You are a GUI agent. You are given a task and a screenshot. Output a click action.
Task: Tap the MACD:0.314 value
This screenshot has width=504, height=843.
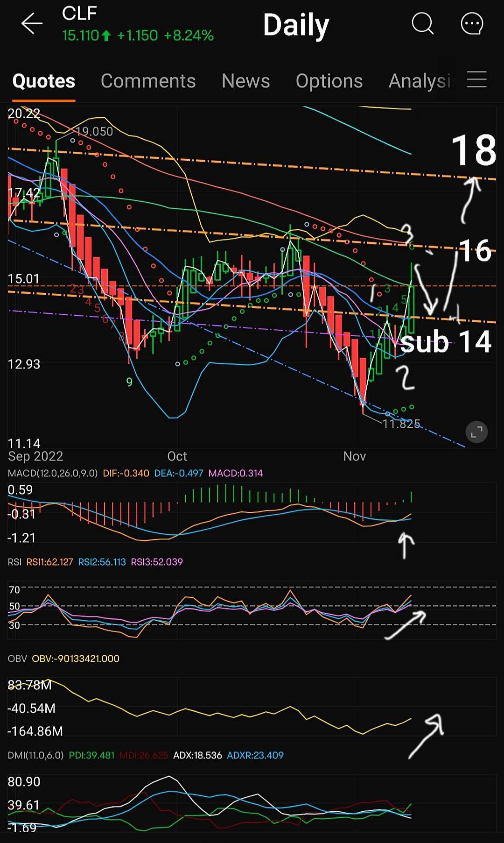tap(236, 473)
